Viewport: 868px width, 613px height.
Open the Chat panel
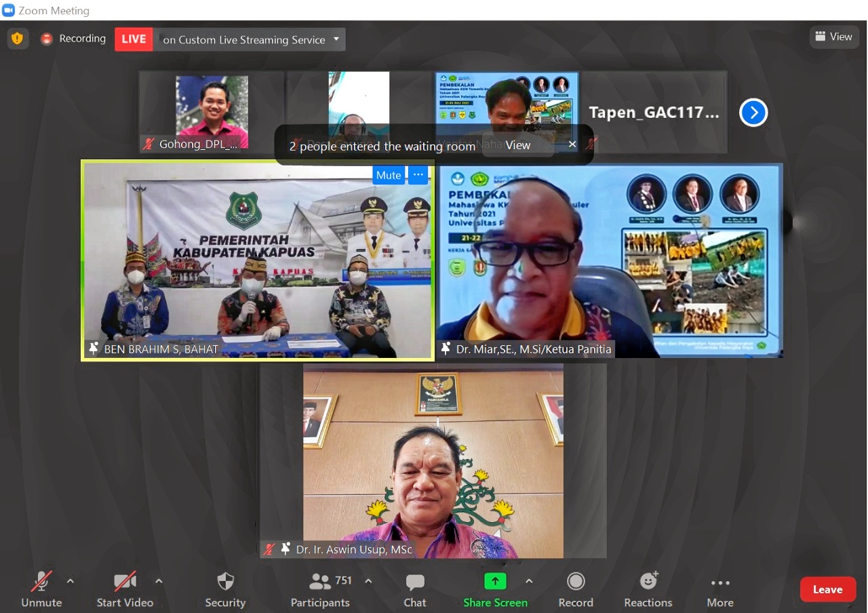tap(414, 582)
